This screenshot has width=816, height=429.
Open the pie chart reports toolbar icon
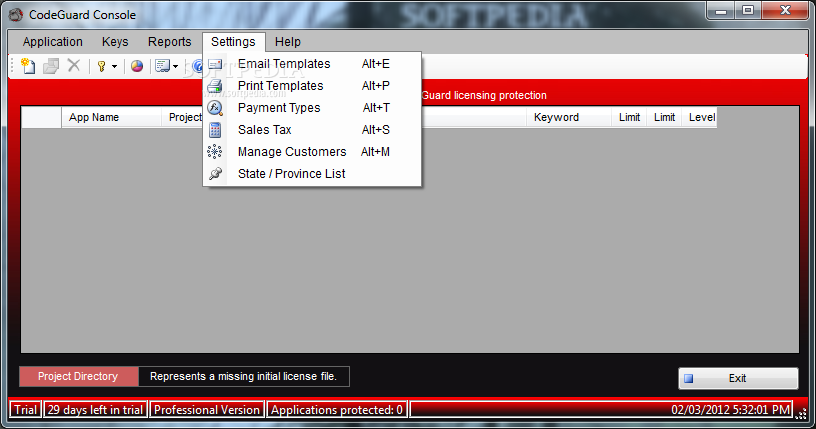click(137, 66)
